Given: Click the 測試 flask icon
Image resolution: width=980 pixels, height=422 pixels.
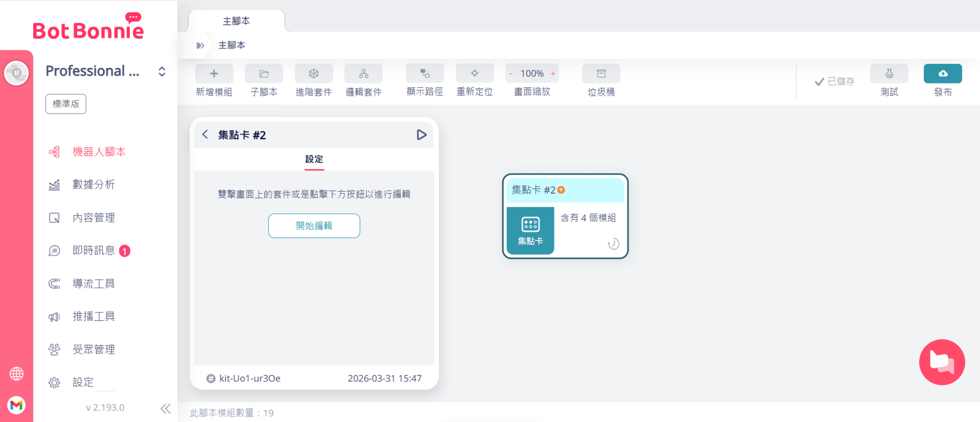Looking at the screenshot, I should pyautogui.click(x=889, y=73).
